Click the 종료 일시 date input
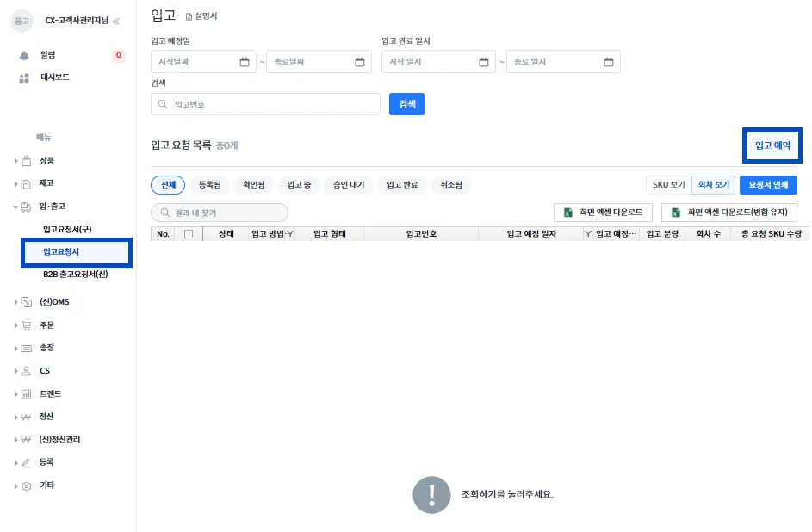Screen dimensions: 812x532 pyautogui.click(x=563, y=62)
